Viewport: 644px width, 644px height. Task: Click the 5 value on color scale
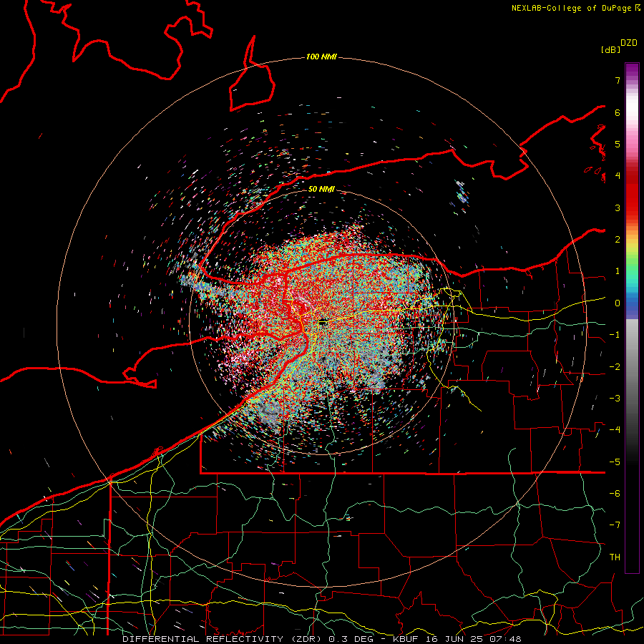[618, 144]
